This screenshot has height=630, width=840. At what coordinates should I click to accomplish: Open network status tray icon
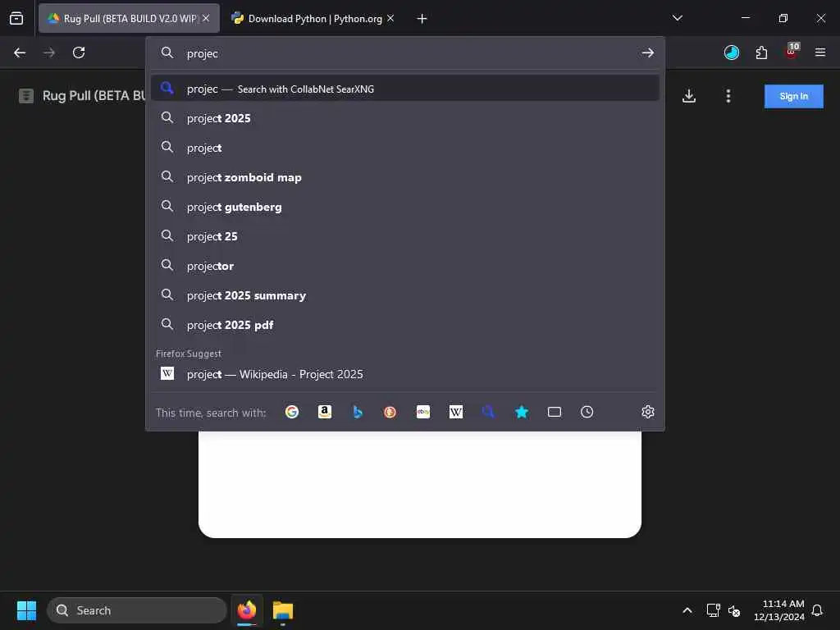tap(713, 610)
